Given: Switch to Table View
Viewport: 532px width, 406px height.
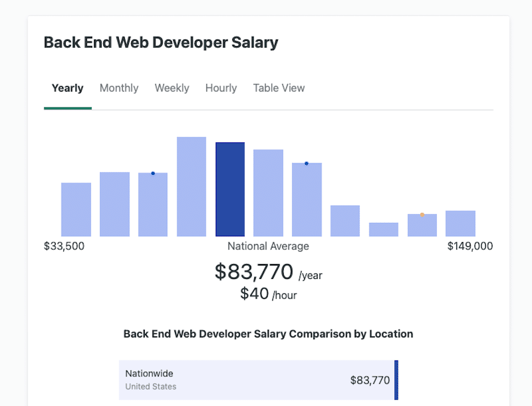Looking at the screenshot, I should (x=278, y=87).
